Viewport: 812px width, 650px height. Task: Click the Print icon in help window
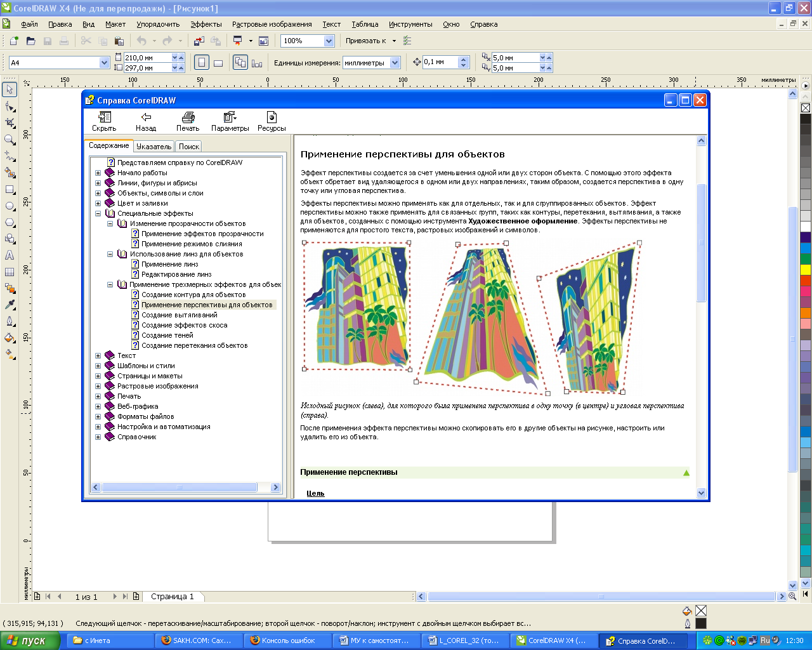[188, 121]
